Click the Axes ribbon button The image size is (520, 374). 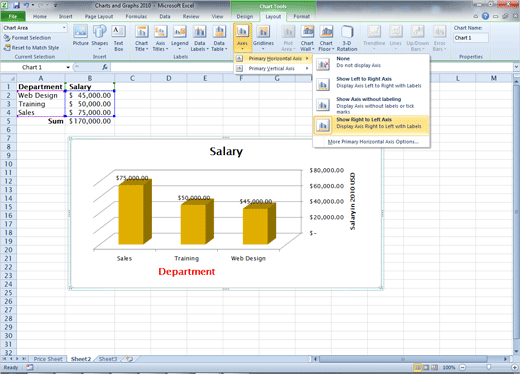(242, 37)
